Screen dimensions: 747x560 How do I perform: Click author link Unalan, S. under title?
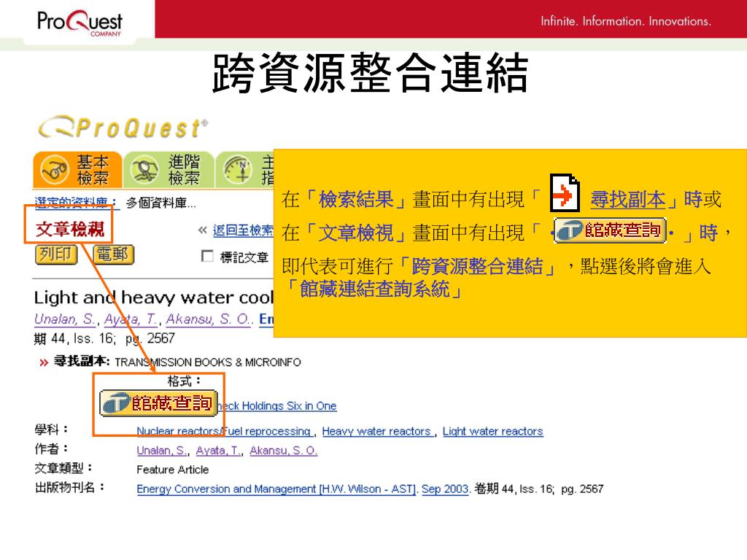click(x=64, y=319)
